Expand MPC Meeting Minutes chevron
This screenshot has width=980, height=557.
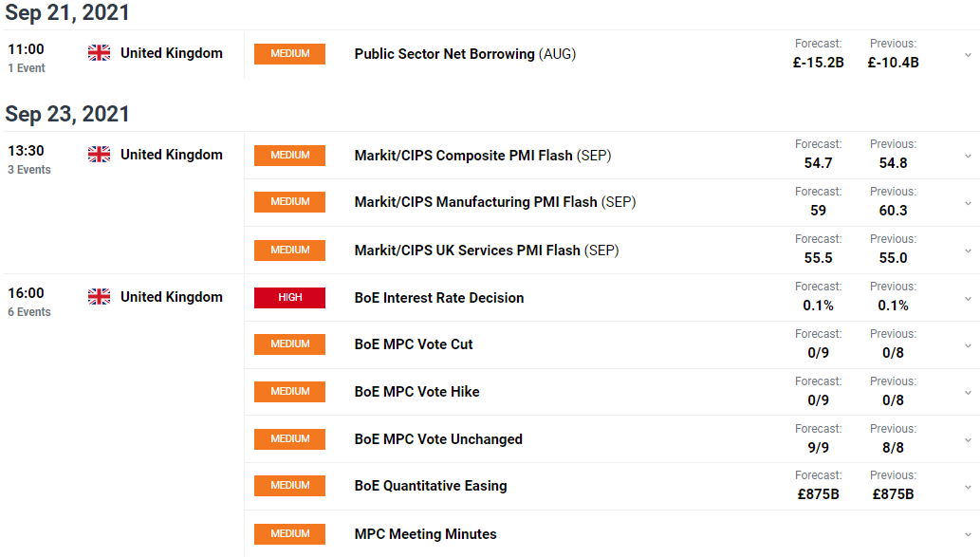click(x=968, y=534)
